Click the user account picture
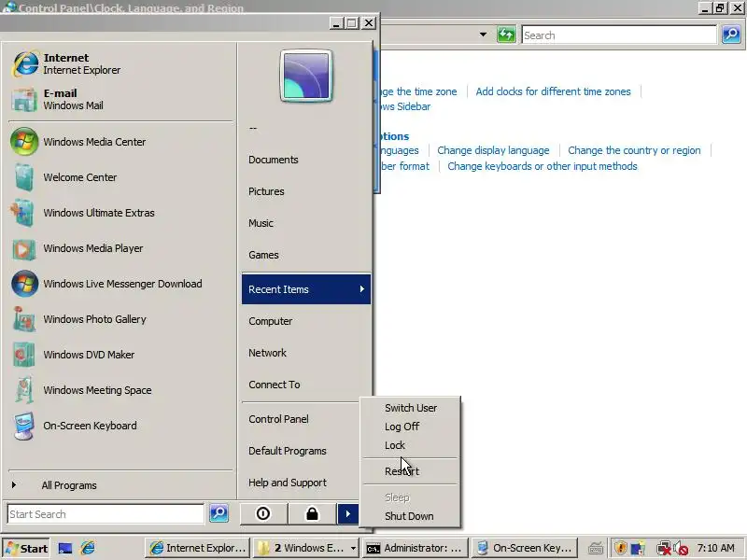747x560 pixels. [x=306, y=77]
